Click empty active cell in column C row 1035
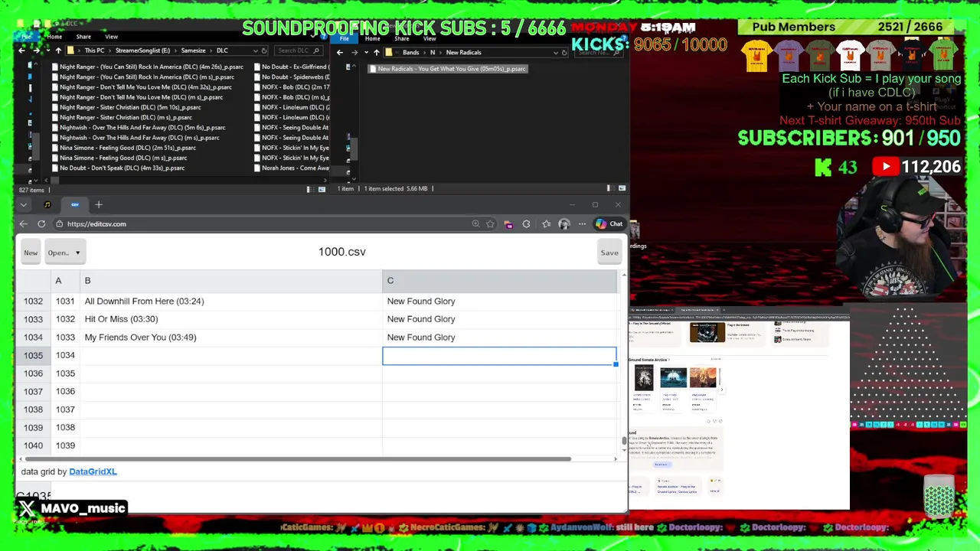Image resolution: width=980 pixels, height=551 pixels. (499, 356)
